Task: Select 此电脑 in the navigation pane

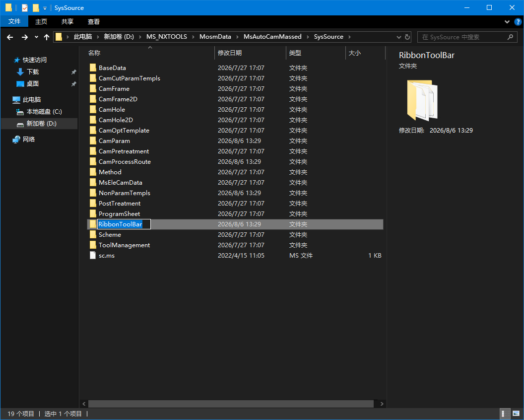Action: [x=32, y=100]
